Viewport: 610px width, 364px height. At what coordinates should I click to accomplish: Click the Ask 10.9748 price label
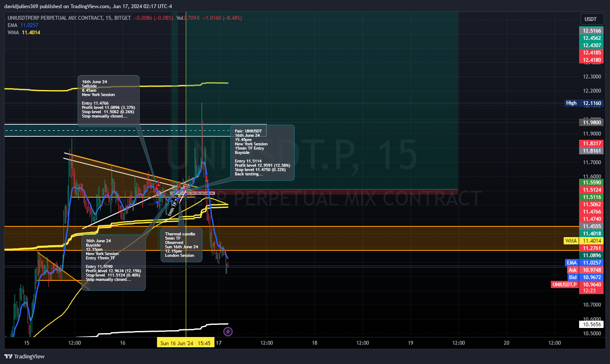(585, 270)
